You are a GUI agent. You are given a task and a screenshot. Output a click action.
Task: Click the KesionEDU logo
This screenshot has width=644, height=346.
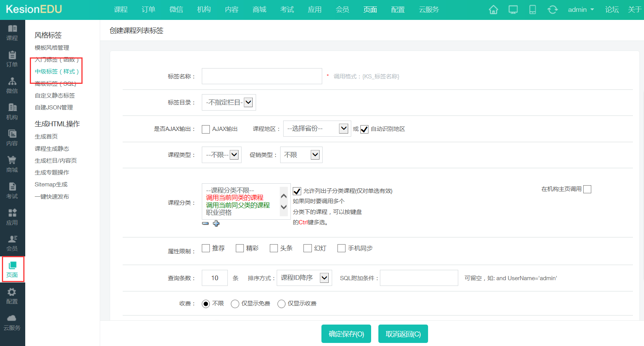(x=34, y=9)
